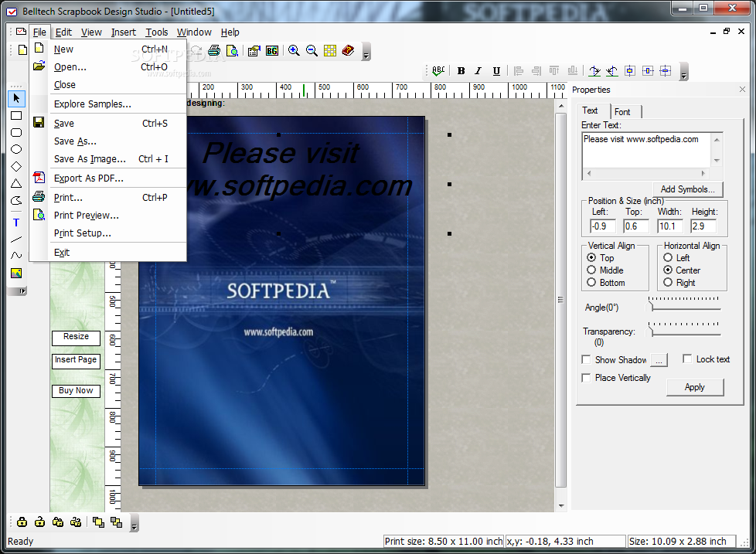Click the ABC spell check icon
The image size is (756, 554).
tap(438, 71)
